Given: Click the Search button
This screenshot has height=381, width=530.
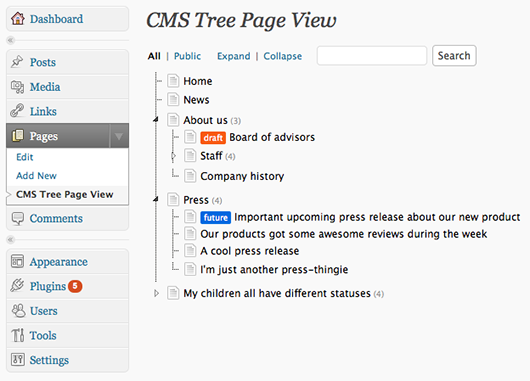Looking at the screenshot, I should click(454, 55).
